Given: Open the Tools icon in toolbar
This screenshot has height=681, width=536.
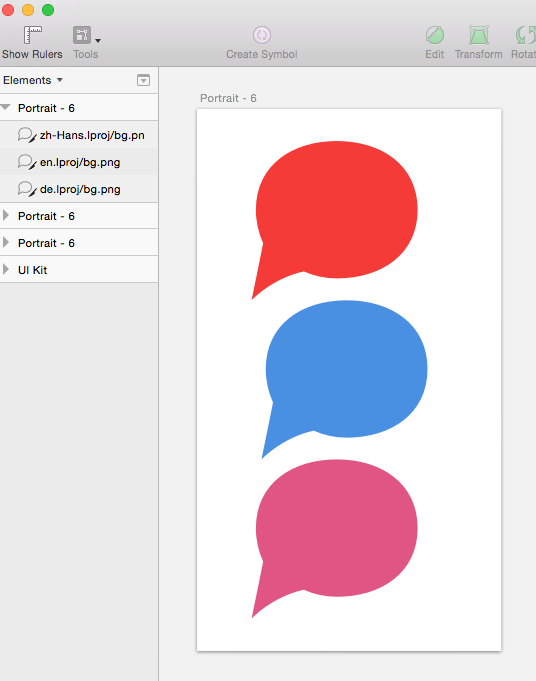Looking at the screenshot, I should point(82,35).
